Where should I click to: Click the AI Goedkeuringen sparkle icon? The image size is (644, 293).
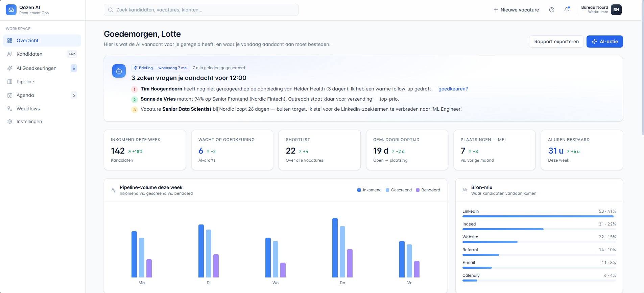10,68
